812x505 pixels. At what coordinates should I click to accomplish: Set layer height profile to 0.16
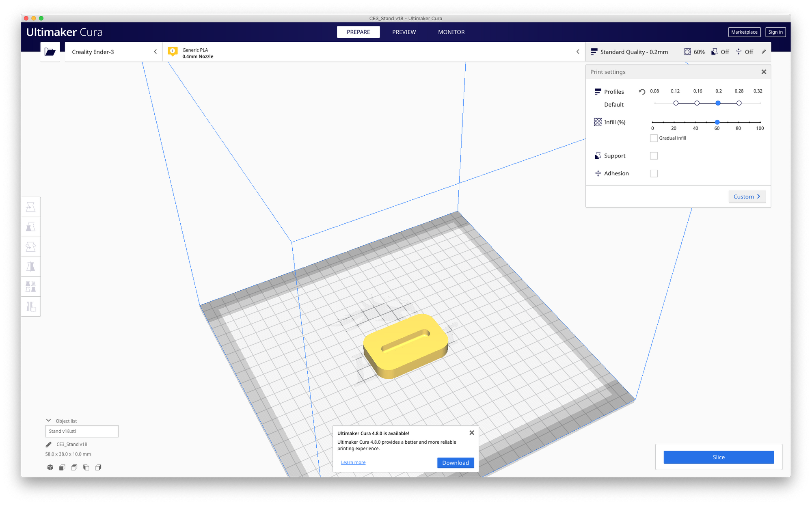pos(697,103)
